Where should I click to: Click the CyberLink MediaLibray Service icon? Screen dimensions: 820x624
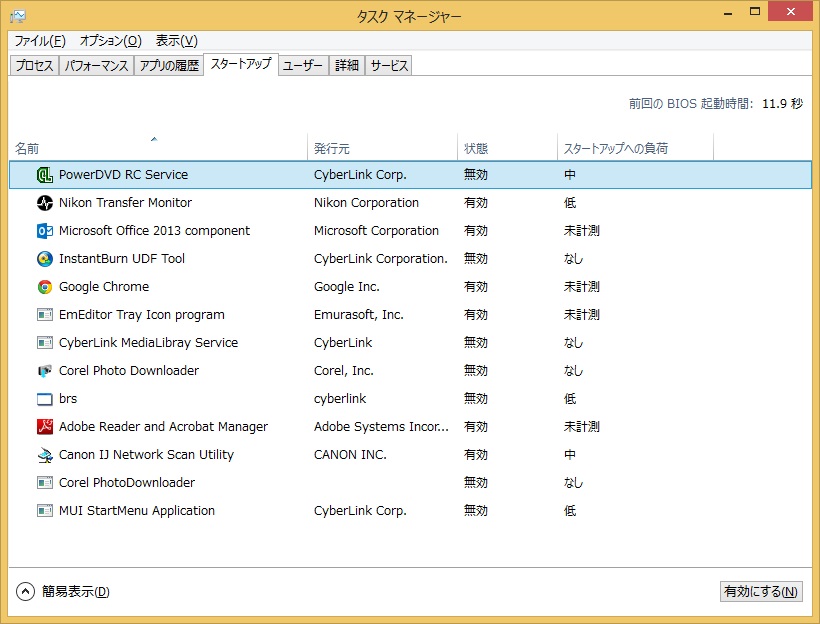coord(44,343)
